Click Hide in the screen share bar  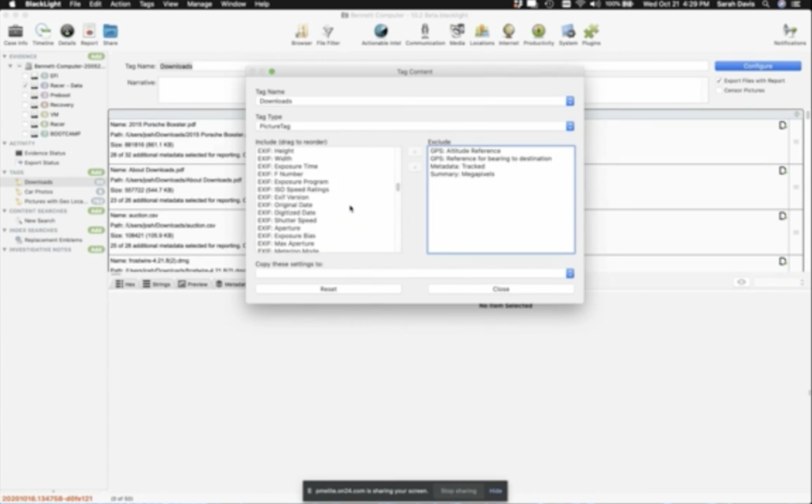496,491
